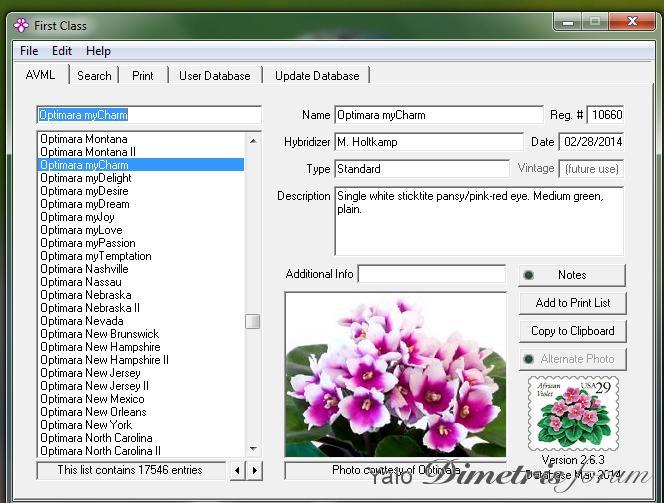Viewport: 664px width, 503px height.
Task: Click the First Class violet app icon
Action: point(21,25)
